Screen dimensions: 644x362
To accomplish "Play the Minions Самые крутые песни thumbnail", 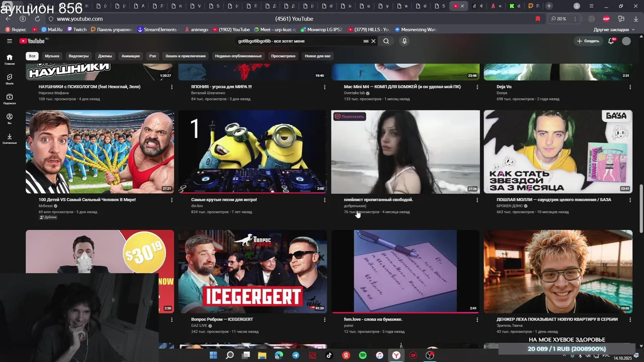I will click(x=253, y=151).
